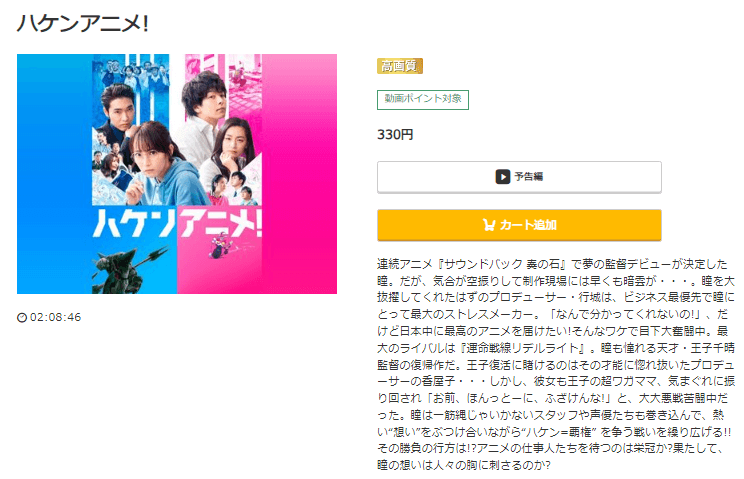The width and height of the screenshot is (744, 479).
Task: Open the 予告編 trailer button
Action: [x=519, y=177]
